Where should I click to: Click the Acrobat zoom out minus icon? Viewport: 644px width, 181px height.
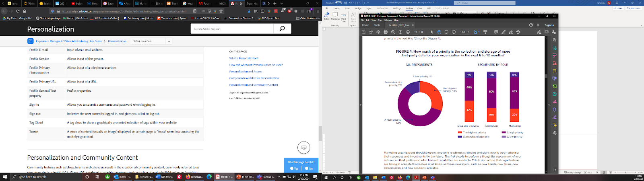point(446,32)
